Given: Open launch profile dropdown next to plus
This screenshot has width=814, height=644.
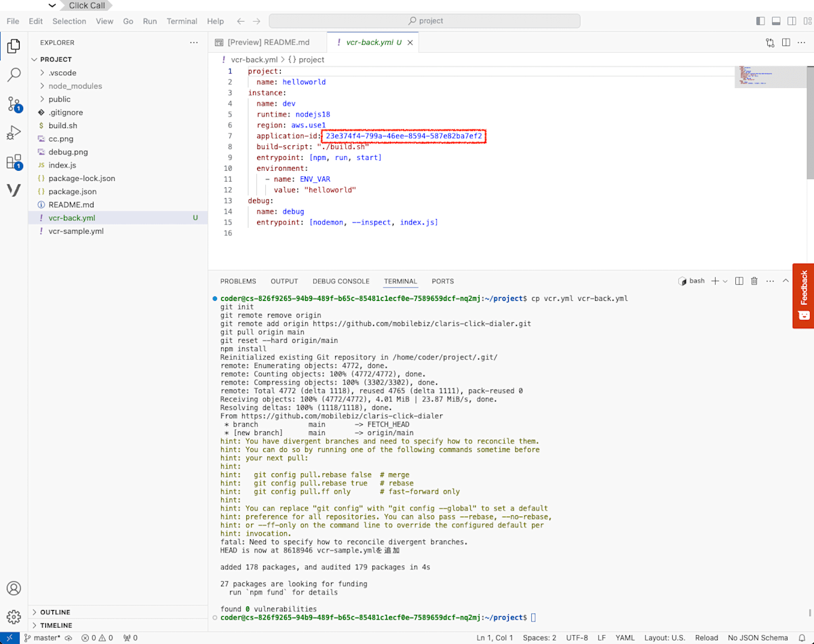Looking at the screenshot, I should click(x=725, y=281).
